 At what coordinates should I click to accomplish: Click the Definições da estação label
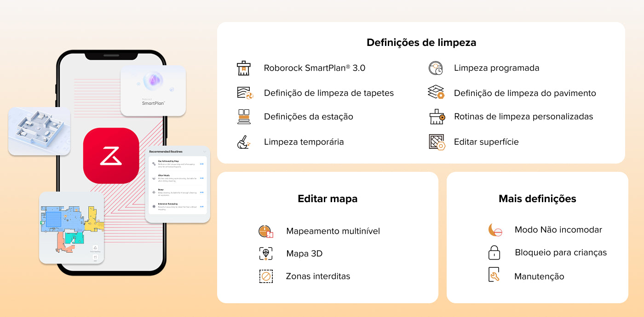309,117
